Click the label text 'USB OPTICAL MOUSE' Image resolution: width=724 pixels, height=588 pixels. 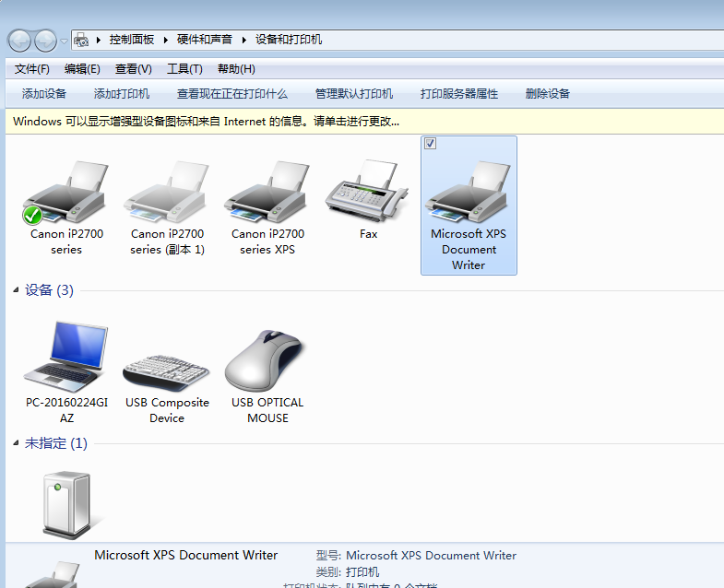click(267, 410)
